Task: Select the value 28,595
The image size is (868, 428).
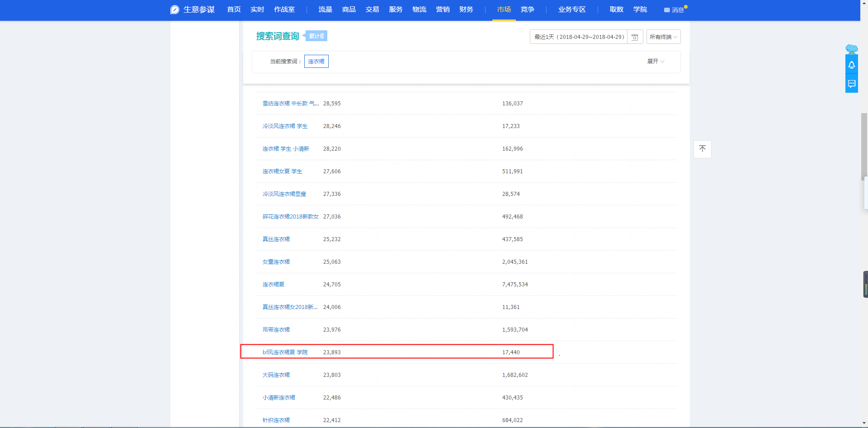Action: click(x=332, y=104)
